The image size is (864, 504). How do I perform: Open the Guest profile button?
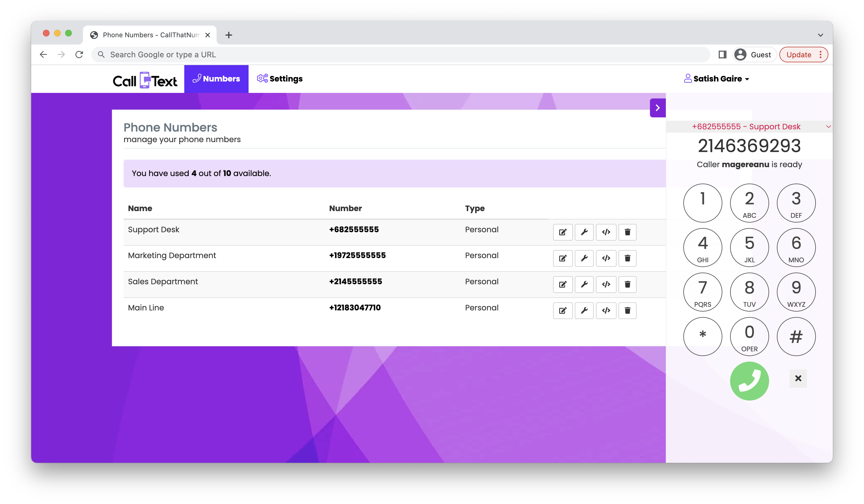click(x=754, y=55)
